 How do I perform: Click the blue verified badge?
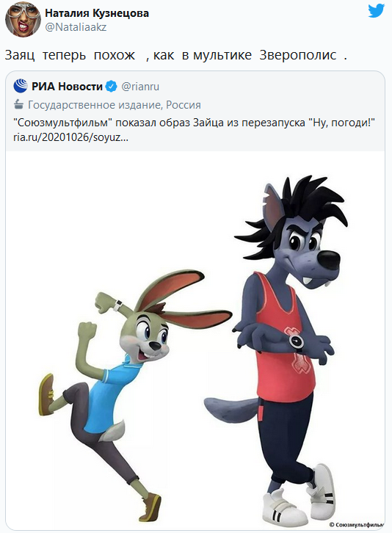coord(111,87)
